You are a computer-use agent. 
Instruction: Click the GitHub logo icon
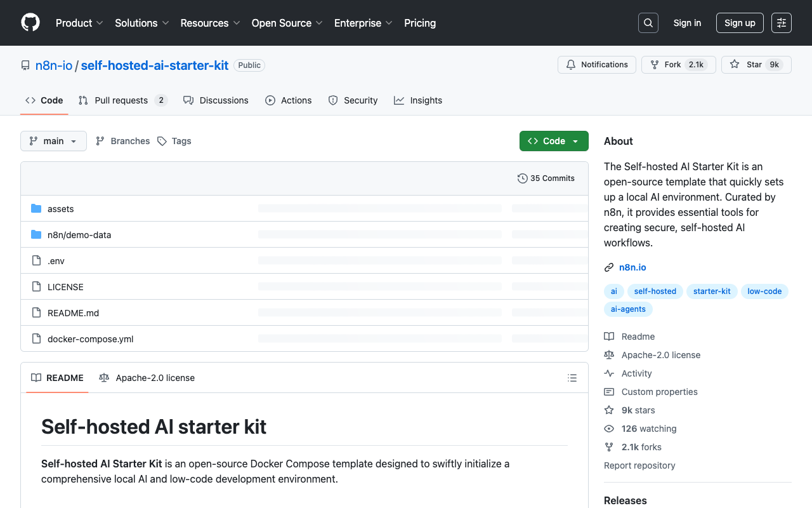30,23
